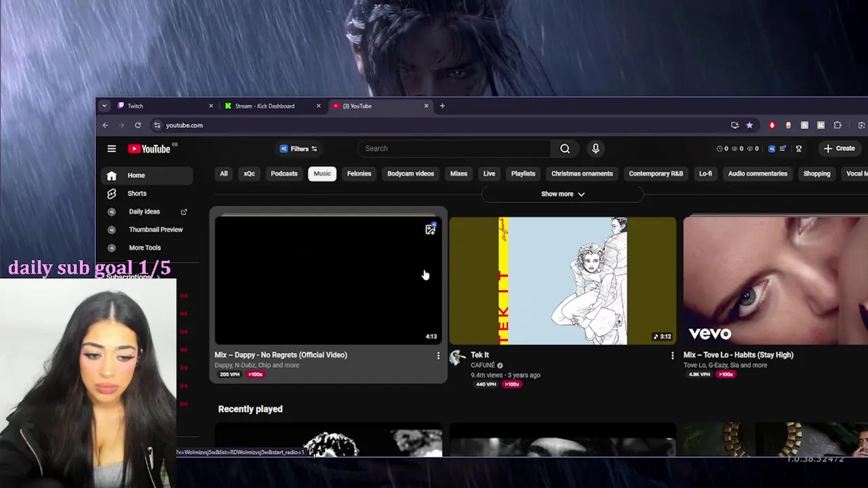Click the YouTube logo
Viewport: 868px width, 488px height.
tap(149, 148)
